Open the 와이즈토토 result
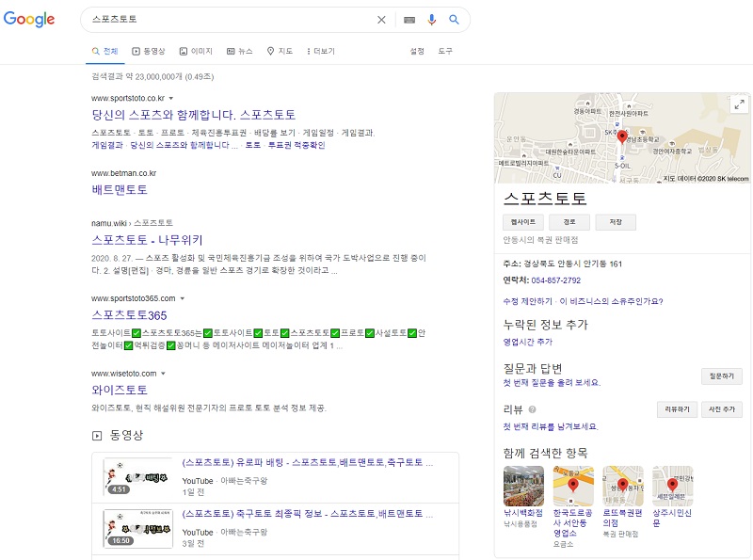The height and width of the screenshot is (560, 753). pos(120,390)
